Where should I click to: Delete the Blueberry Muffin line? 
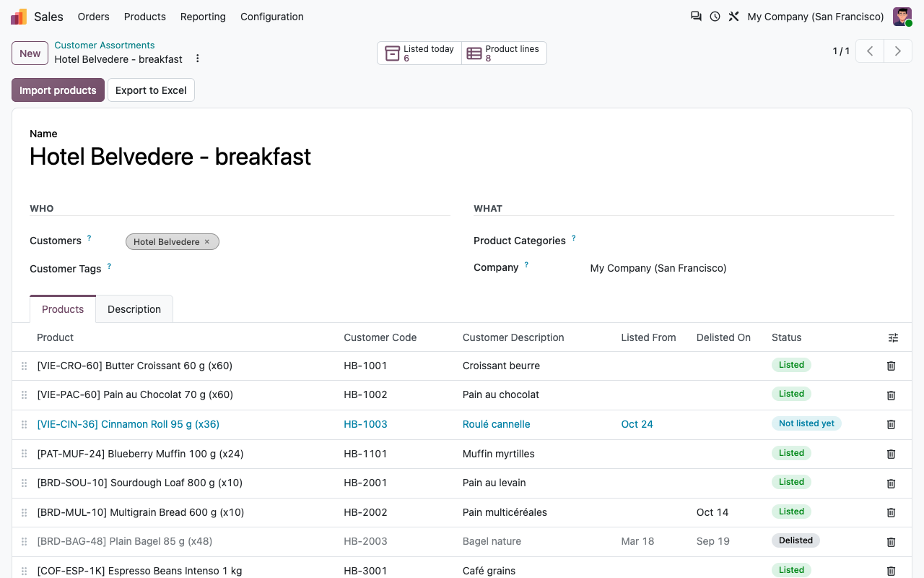[891, 454]
